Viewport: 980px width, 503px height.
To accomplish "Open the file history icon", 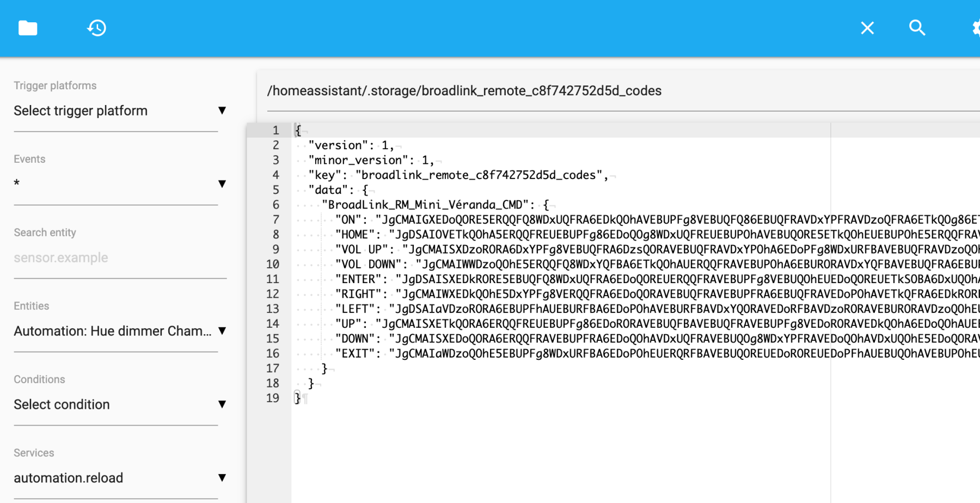I will [96, 28].
